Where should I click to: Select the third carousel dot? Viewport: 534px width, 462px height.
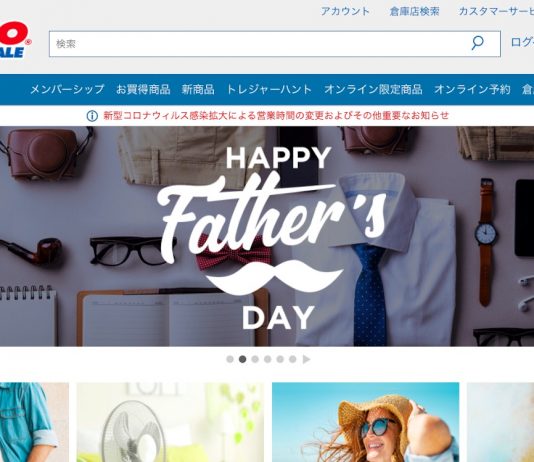(x=255, y=359)
